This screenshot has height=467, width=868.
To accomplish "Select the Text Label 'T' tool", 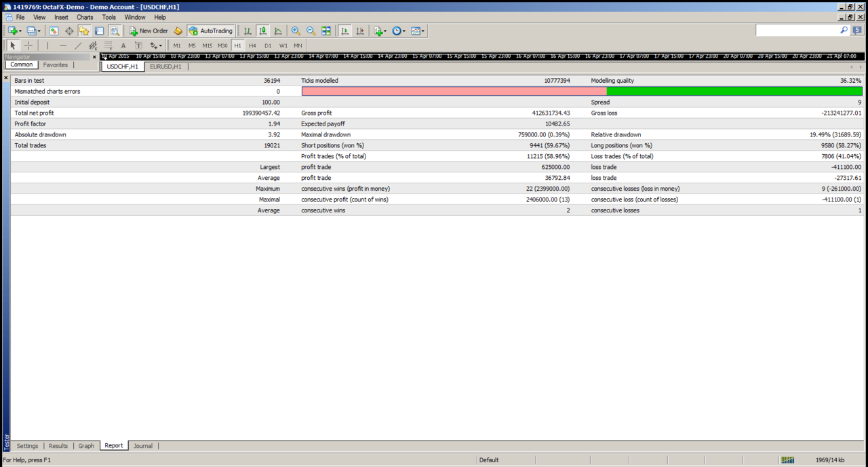I will pos(138,45).
